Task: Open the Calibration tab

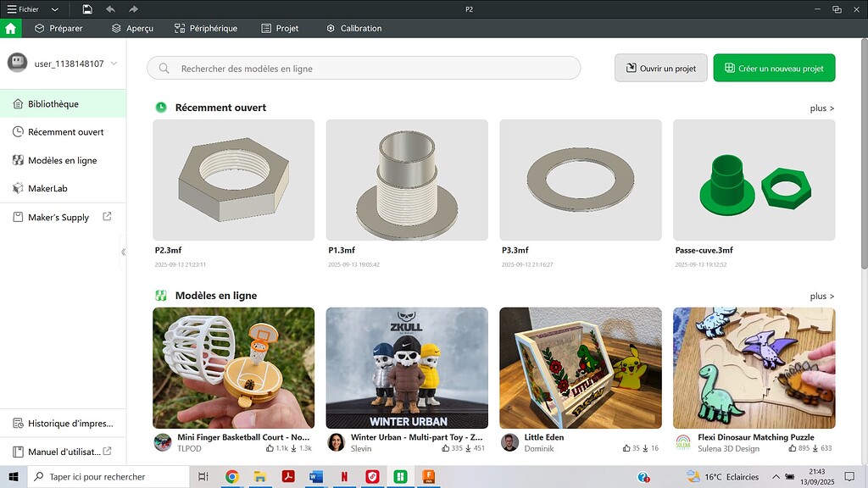Action: coord(353,28)
